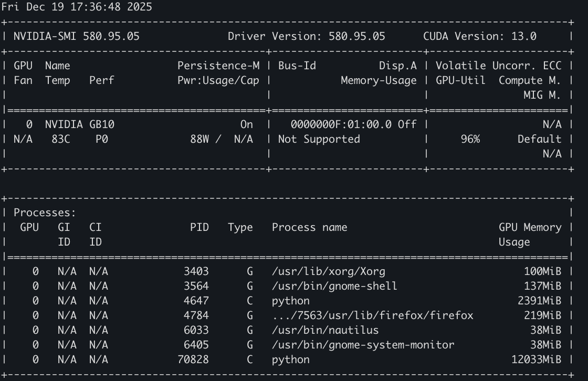The height and width of the screenshot is (381, 588).
Task: Click the Type column header
Action: 240,228
